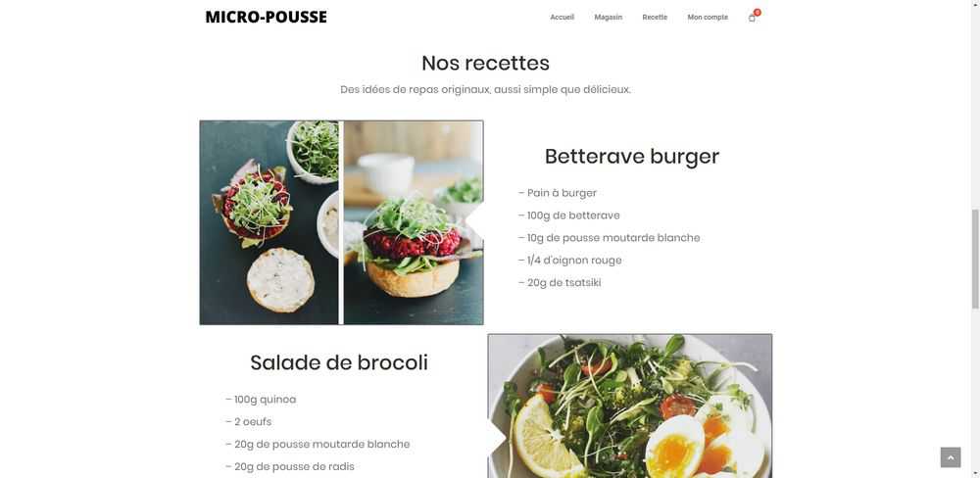
Task: Select the Recette menu item
Action: tap(655, 18)
